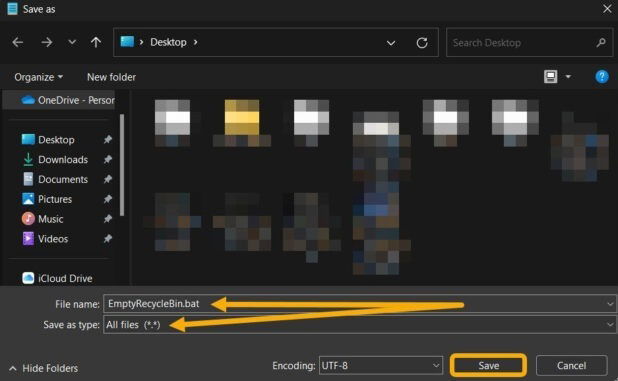Click into the Search Desktop field
Screen dimensions: 618x381
click(x=529, y=43)
